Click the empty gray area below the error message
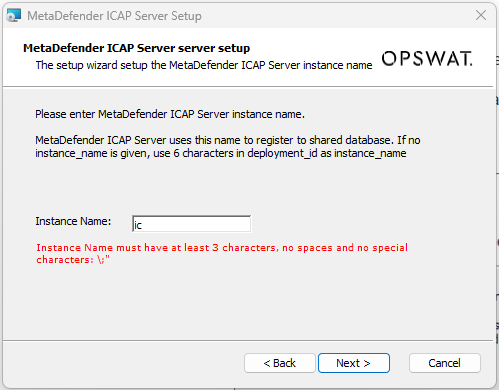Viewport: 499px width, 390px height. (x=248, y=302)
